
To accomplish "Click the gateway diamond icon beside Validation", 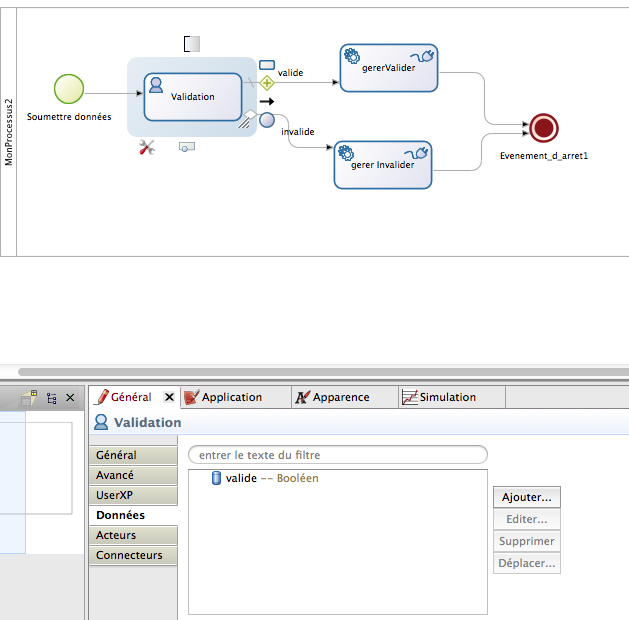I will [267, 83].
